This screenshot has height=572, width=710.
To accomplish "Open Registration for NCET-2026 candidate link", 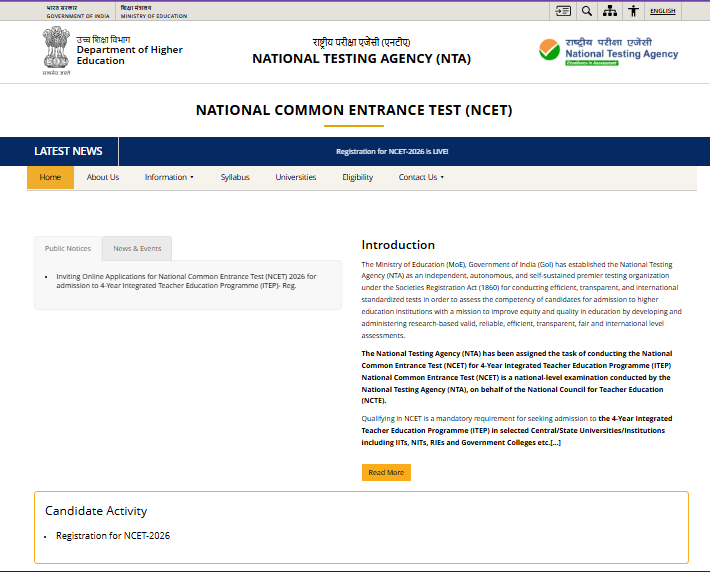I will 113,536.
